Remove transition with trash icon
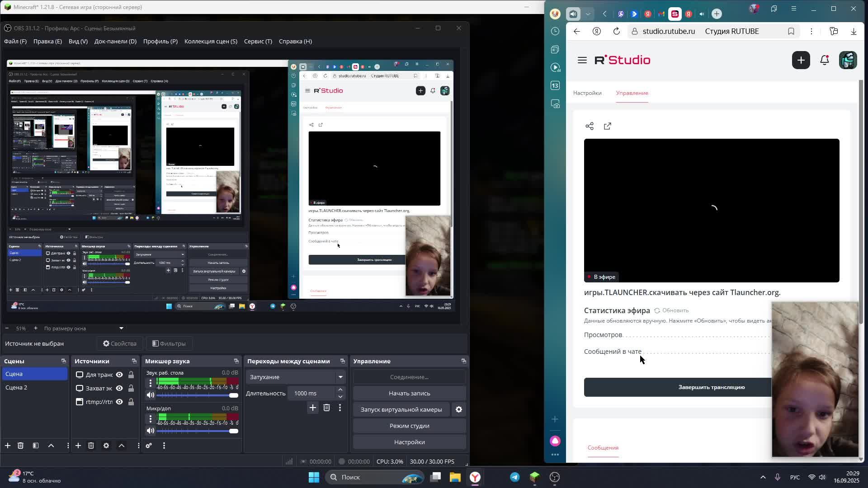This screenshot has width=868, height=488. click(326, 408)
